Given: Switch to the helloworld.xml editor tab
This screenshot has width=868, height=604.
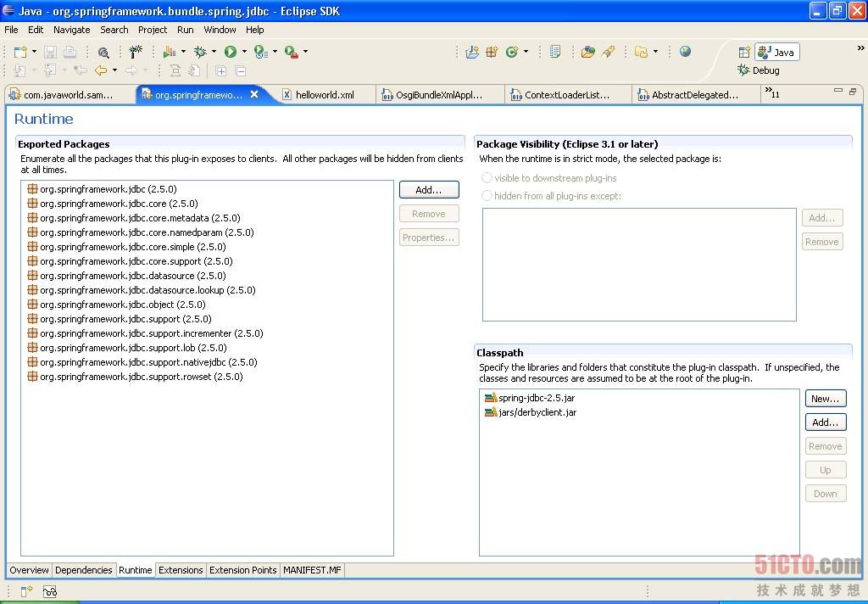Looking at the screenshot, I should click(x=325, y=95).
